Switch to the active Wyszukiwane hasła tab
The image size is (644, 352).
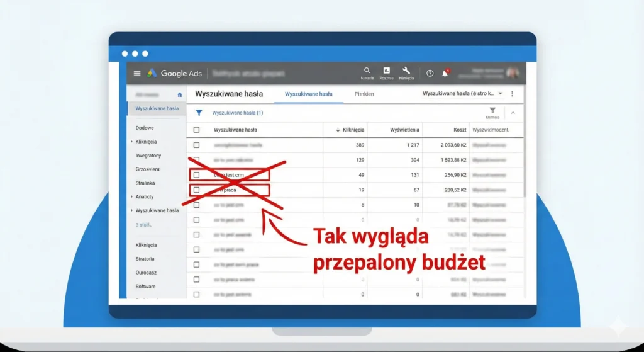[x=308, y=94]
